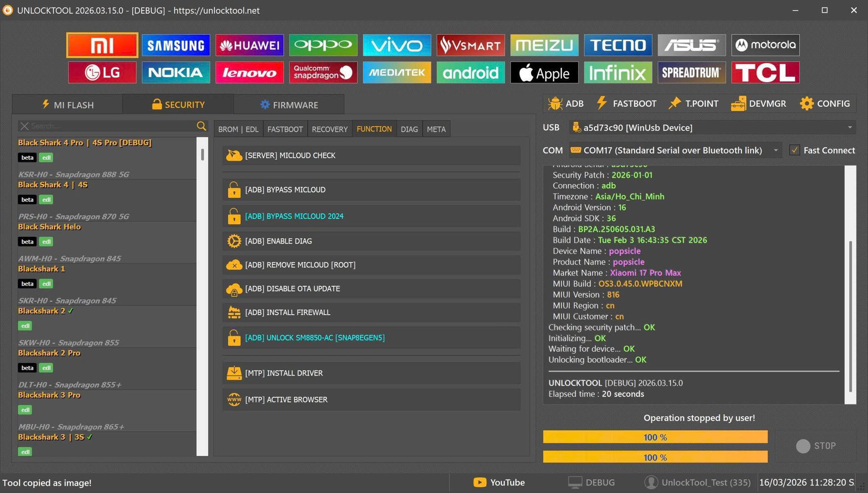
Task: Switch to the FASTBOOT sub-tab
Action: click(285, 129)
